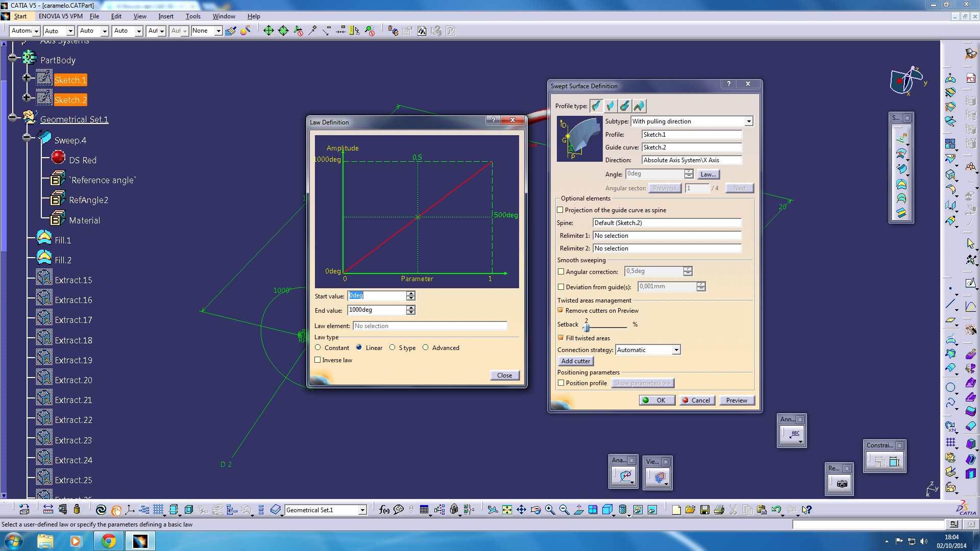
Task: Open the Geometrical Set.1 dropdown in toolbar
Action: point(362,509)
